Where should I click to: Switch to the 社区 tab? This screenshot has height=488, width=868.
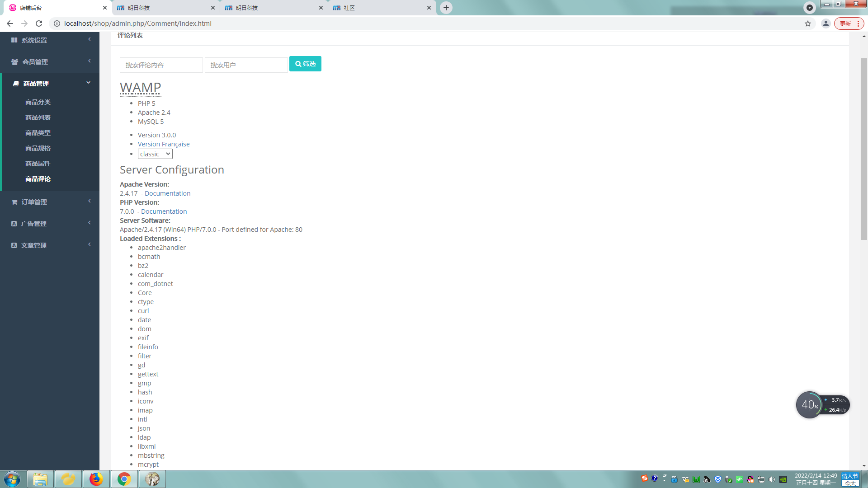pyautogui.click(x=382, y=8)
